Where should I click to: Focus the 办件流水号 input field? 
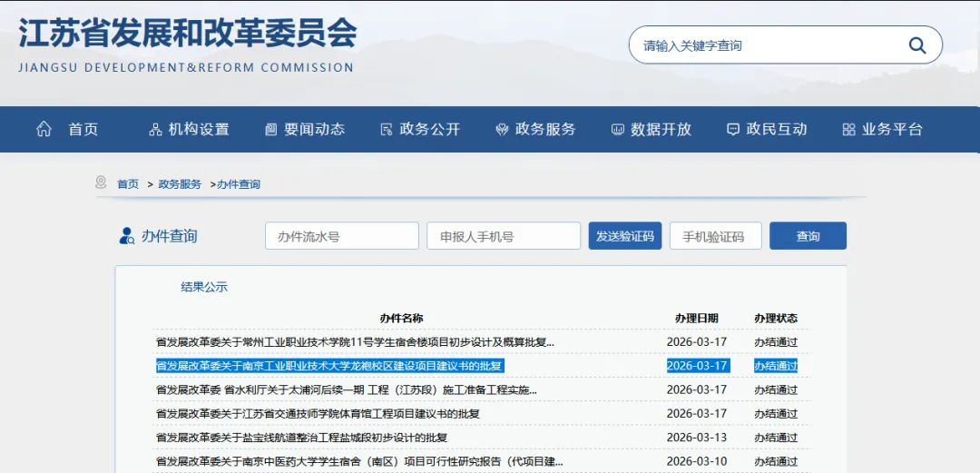click(x=342, y=236)
